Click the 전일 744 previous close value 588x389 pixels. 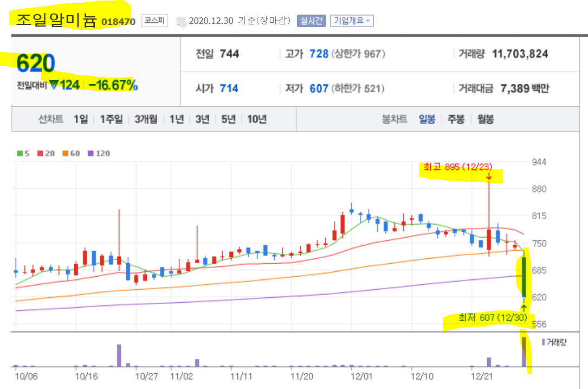pyautogui.click(x=229, y=54)
